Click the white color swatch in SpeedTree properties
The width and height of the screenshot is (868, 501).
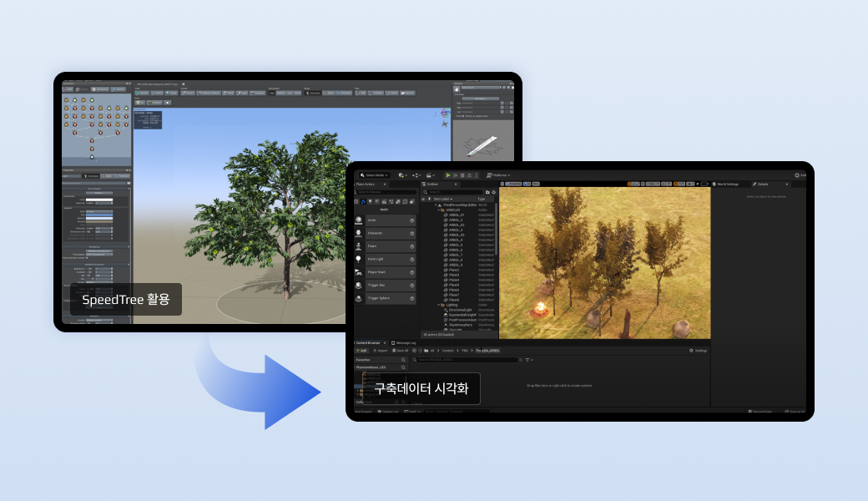(99, 200)
